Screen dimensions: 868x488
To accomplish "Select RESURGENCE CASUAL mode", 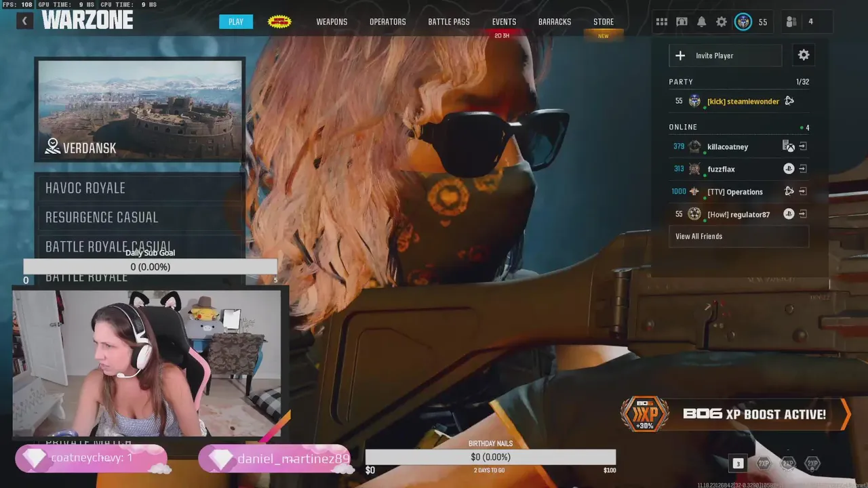I will pyautogui.click(x=140, y=218).
